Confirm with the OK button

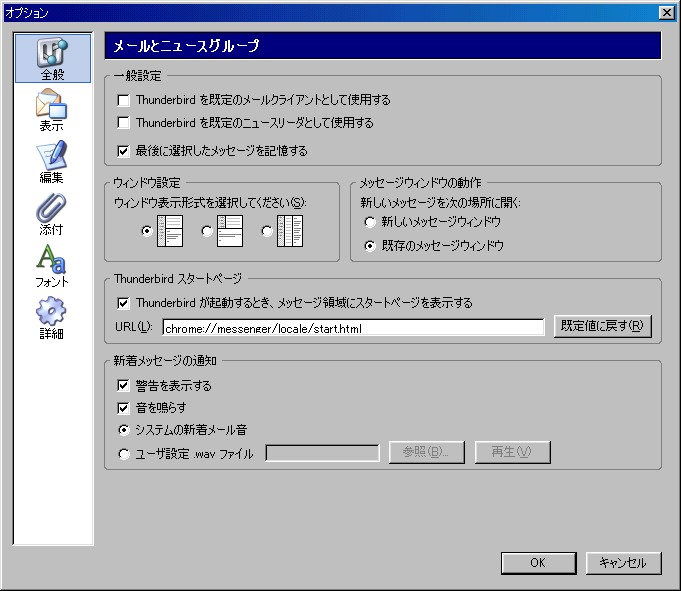(539, 563)
